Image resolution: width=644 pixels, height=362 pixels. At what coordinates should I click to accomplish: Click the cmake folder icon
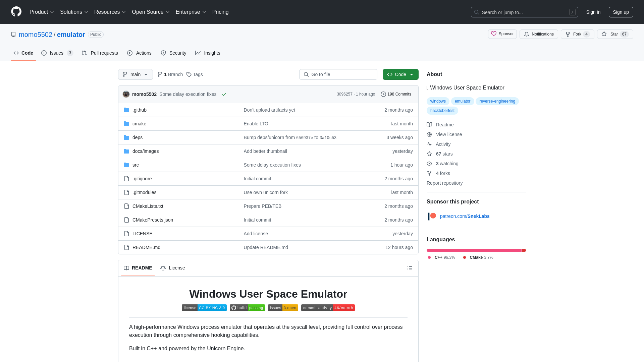[126, 124]
